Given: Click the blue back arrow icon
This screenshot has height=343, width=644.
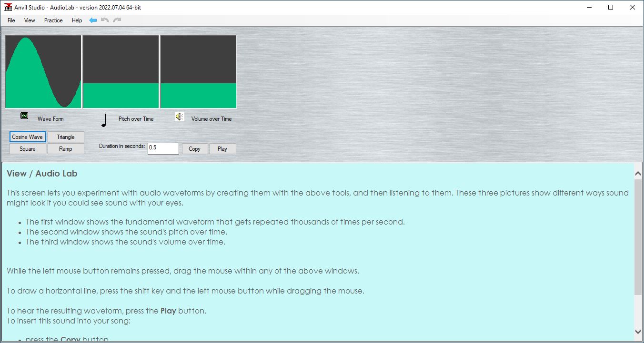Looking at the screenshot, I should tap(93, 20).
